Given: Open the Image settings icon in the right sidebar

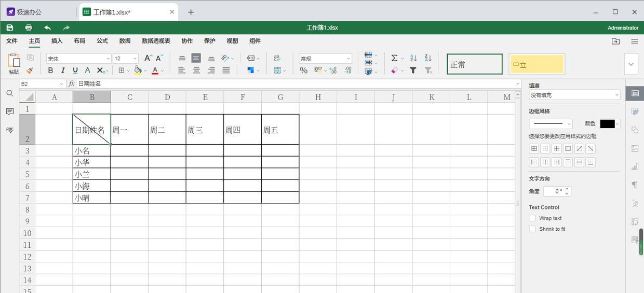Looking at the screenshot, I should pos(635,148).
